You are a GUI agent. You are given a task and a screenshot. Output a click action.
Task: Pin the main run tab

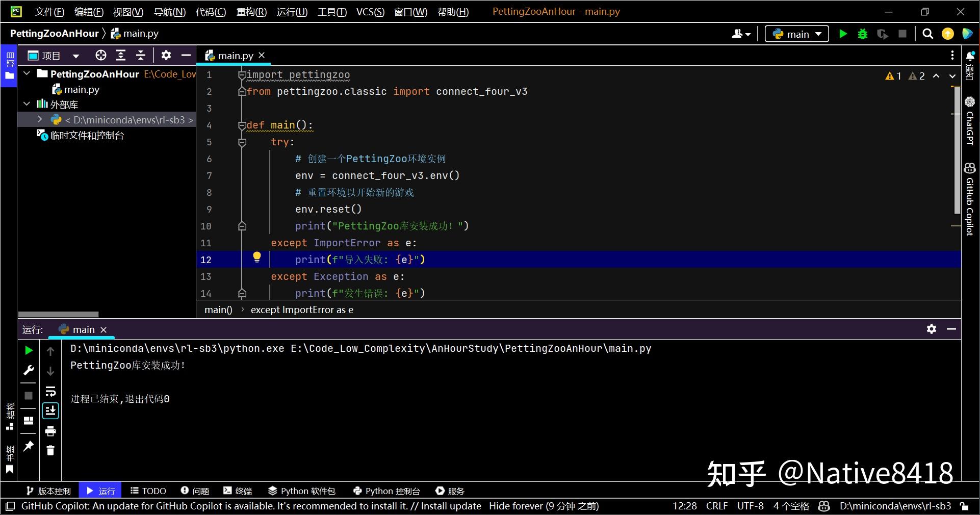tap(29, 446)
